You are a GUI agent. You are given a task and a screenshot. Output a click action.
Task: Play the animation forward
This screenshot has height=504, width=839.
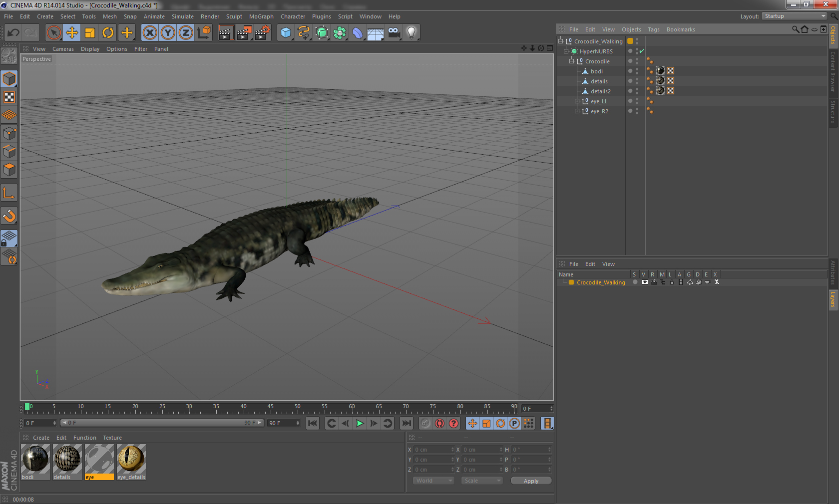tap(360, 423)
